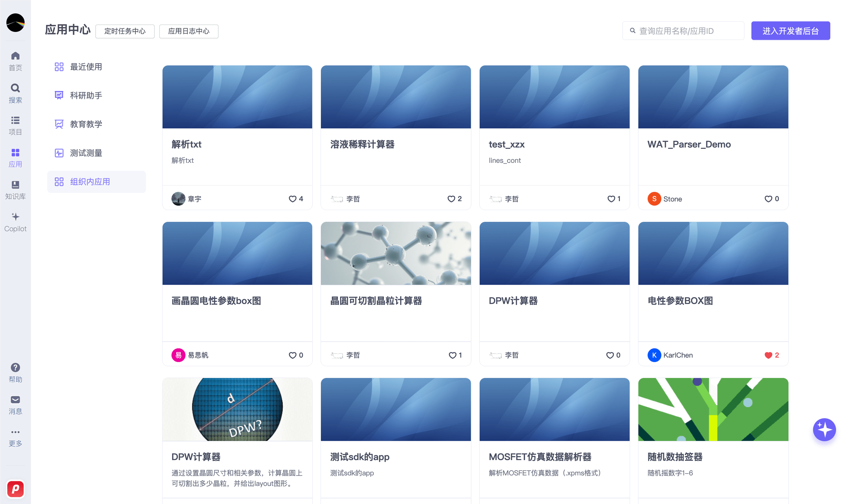This screenshot has width=852, height=504.
Task: Open 应用日志中心
Action: click(189, 31)
